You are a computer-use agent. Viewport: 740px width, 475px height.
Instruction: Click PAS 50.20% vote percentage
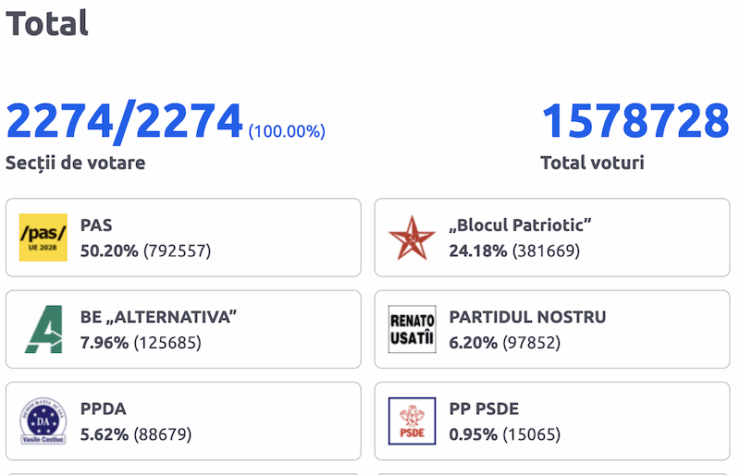pyautogui.click(x=109, y=250)
